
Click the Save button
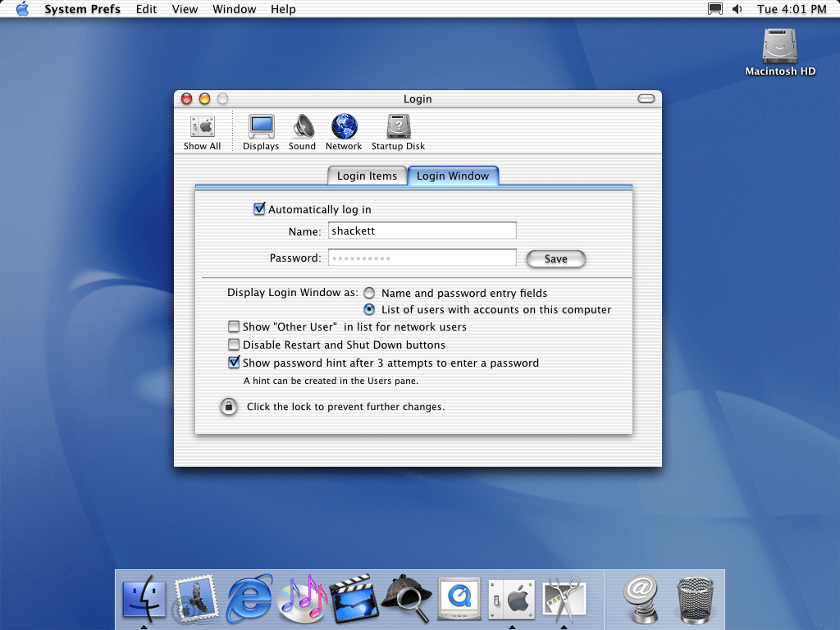555,259
